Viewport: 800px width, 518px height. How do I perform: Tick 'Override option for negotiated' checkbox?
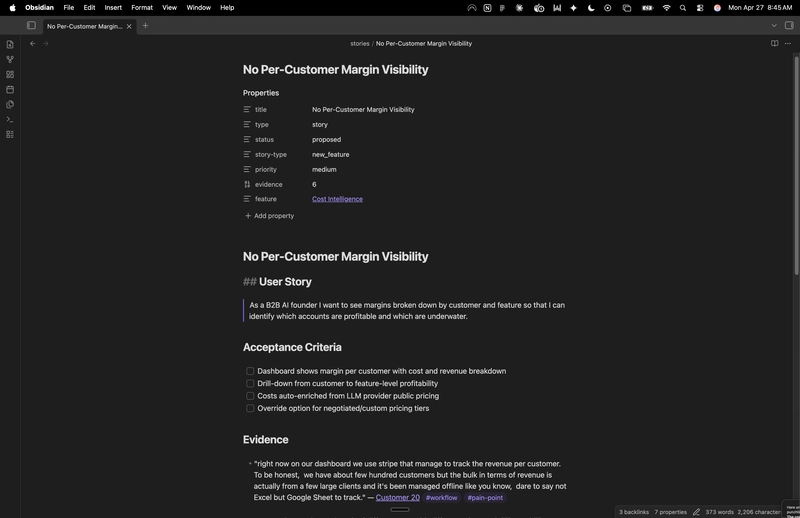tap(250, 408)
